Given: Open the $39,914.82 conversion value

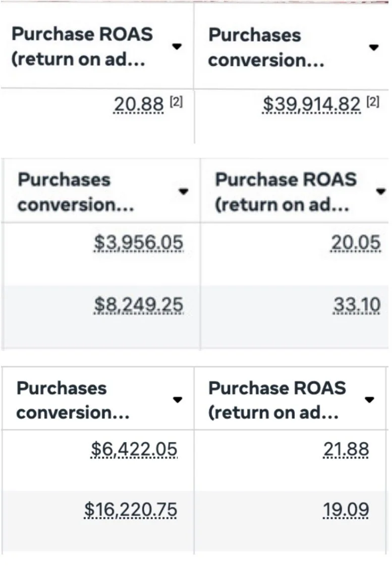Looking at the screenshot, I should pos(312,104).
